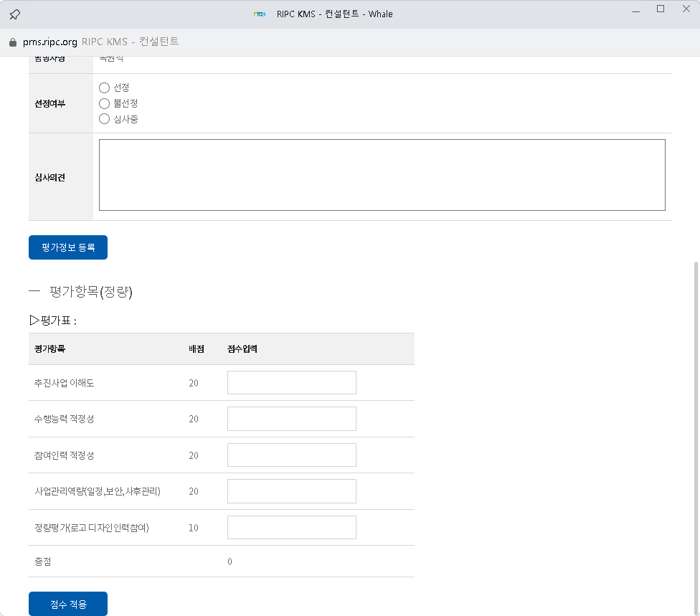The height and width of the screenshot is (616, 700).
Task: Select the 선정 radio button
Action: click(105, 87)
